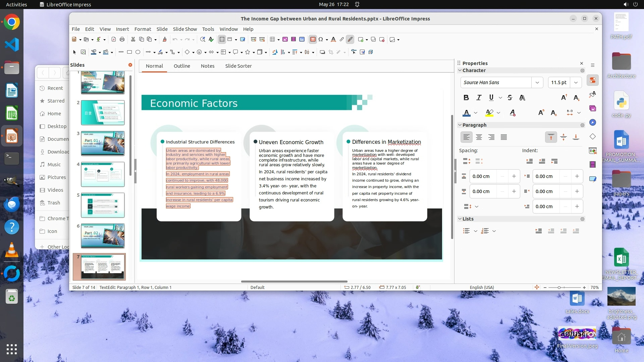Select slide 4 thumbnail
The image size is (644, 362).
[103, 174]
